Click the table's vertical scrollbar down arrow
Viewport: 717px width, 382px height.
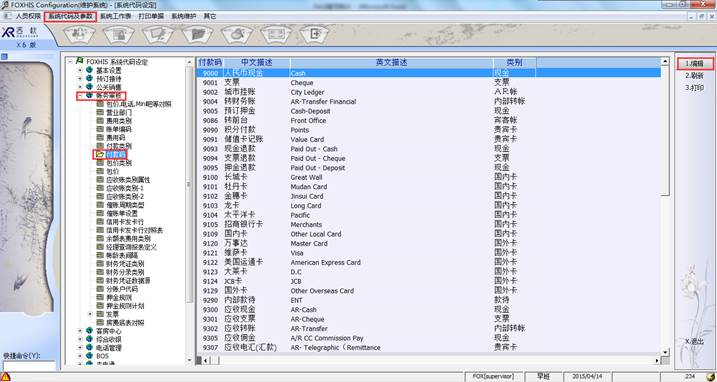click(x=665, y=352)
